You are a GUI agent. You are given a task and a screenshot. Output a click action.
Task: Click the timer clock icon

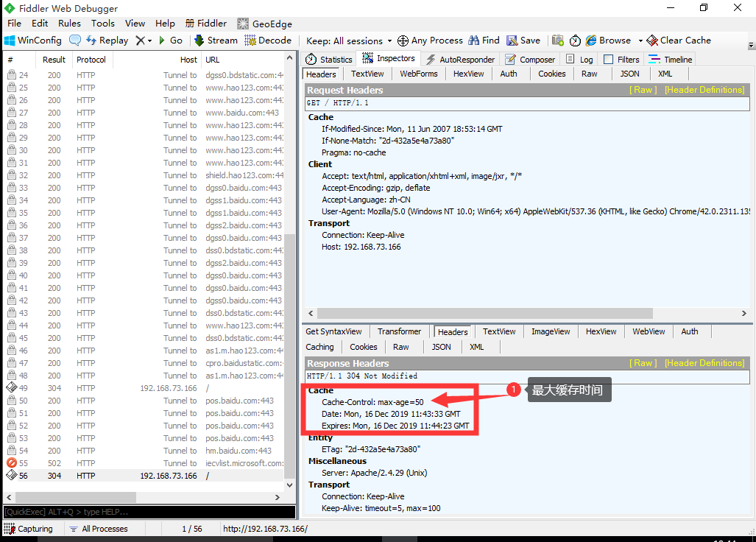pos(575,41)
